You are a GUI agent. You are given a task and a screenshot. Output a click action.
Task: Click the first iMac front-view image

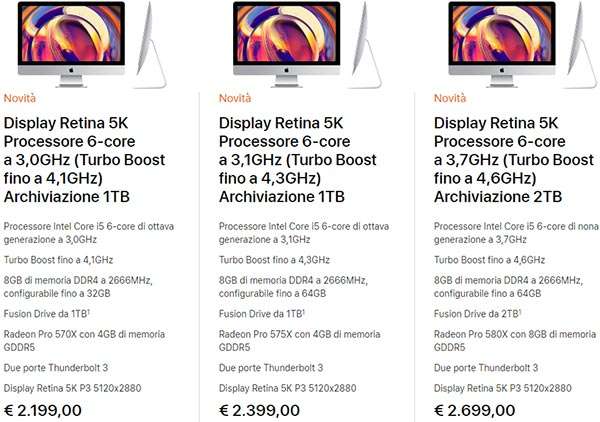pos(72,38)
